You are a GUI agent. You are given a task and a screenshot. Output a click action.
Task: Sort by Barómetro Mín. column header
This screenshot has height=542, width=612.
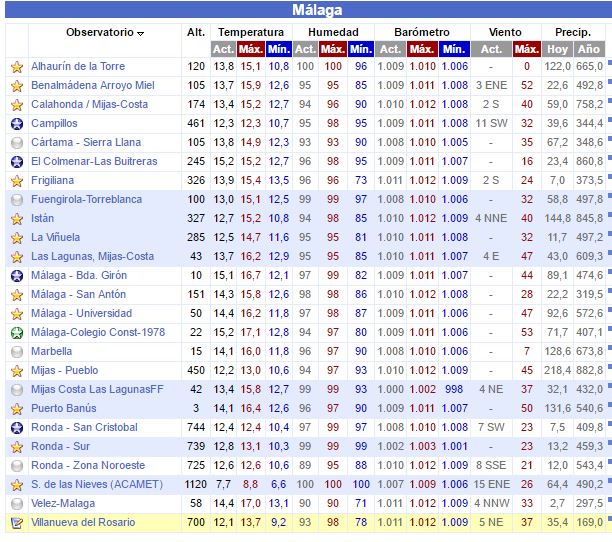click(454, 49)
